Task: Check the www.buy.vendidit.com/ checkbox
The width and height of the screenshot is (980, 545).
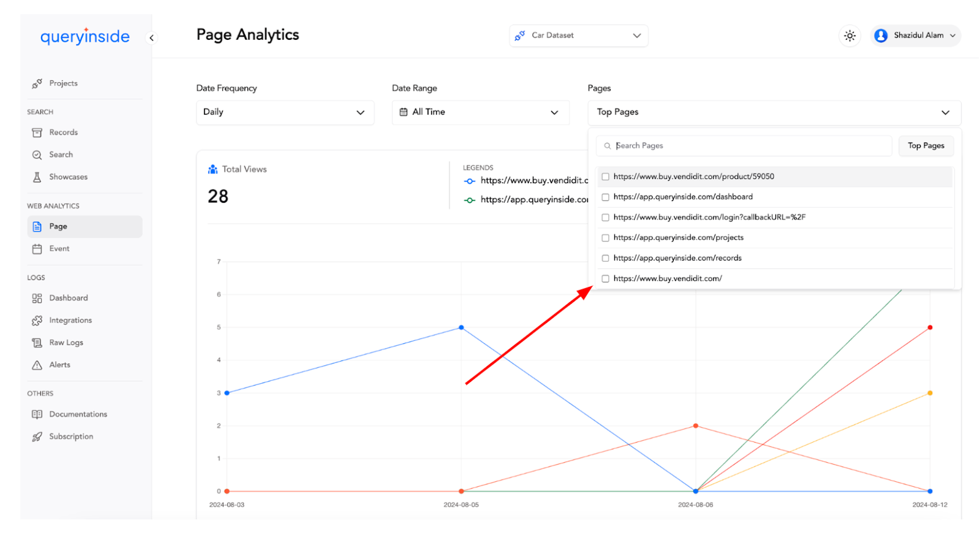Action: point(606,279)
